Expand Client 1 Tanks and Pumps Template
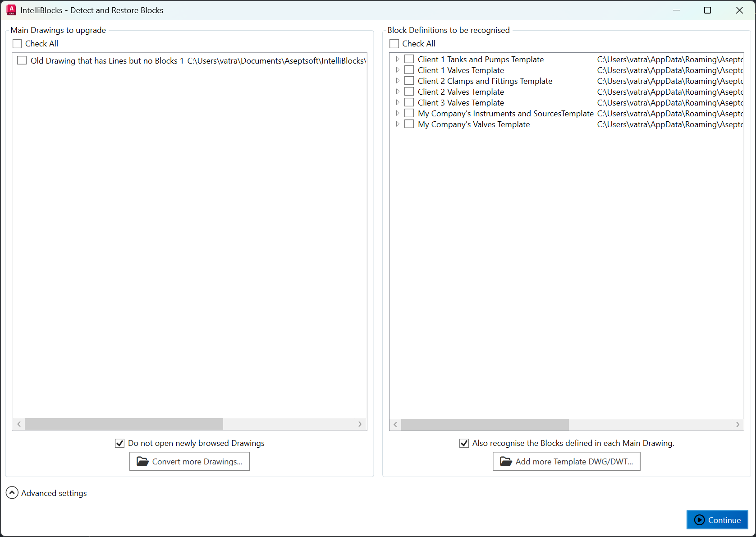The width and height of the screenshot is (756, 537). (x=398, y=59)
